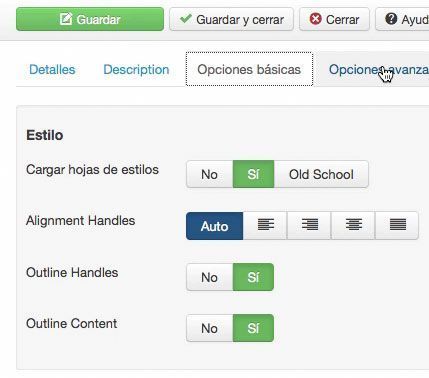Select left alignment handles icon

point(265,226)
